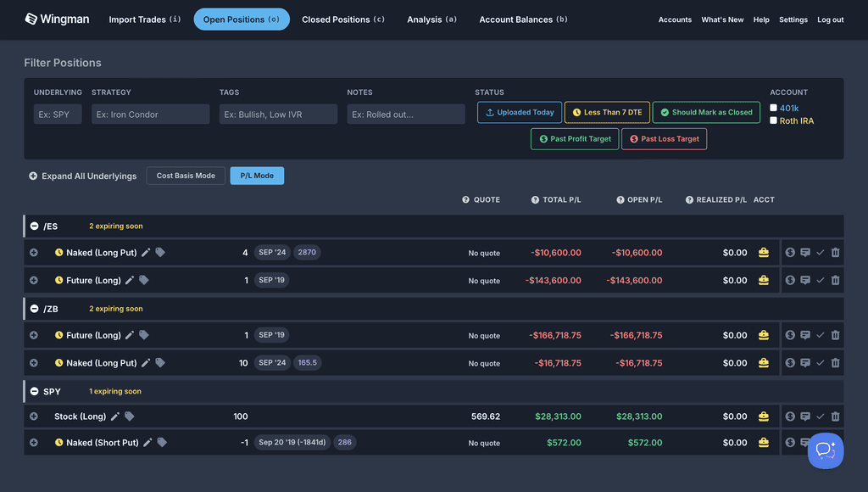868x492 pixels.
Task: Mark the SPY Stock (Long) position as closed
Action: pos(820,417)
